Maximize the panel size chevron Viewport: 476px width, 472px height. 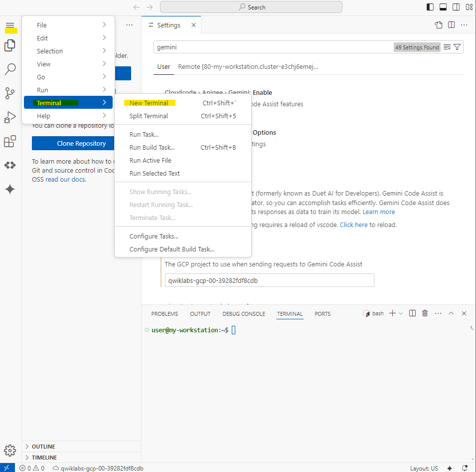pos(451,313)
